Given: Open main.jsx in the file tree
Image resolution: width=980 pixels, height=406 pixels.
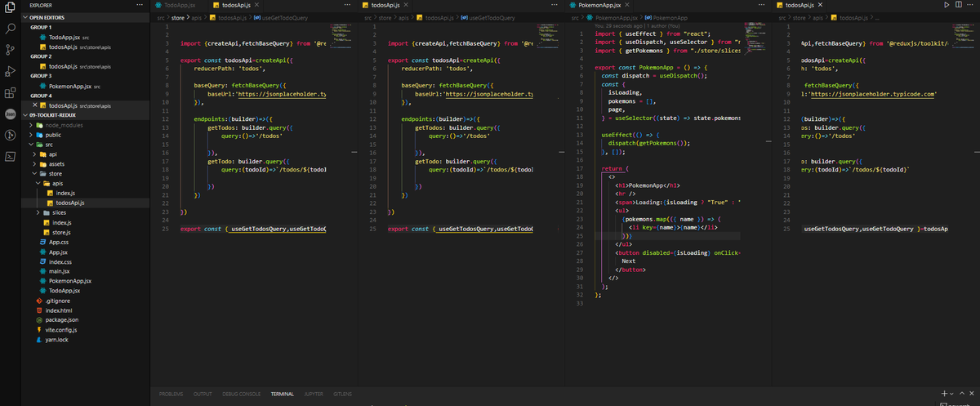Looking at the screenshot, I should 87,271.
